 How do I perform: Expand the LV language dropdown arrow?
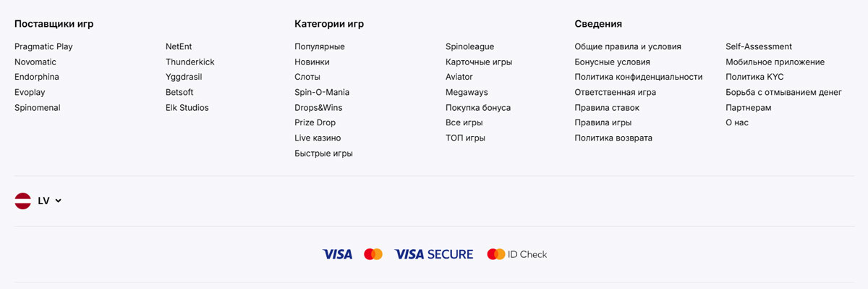[58, 201]
